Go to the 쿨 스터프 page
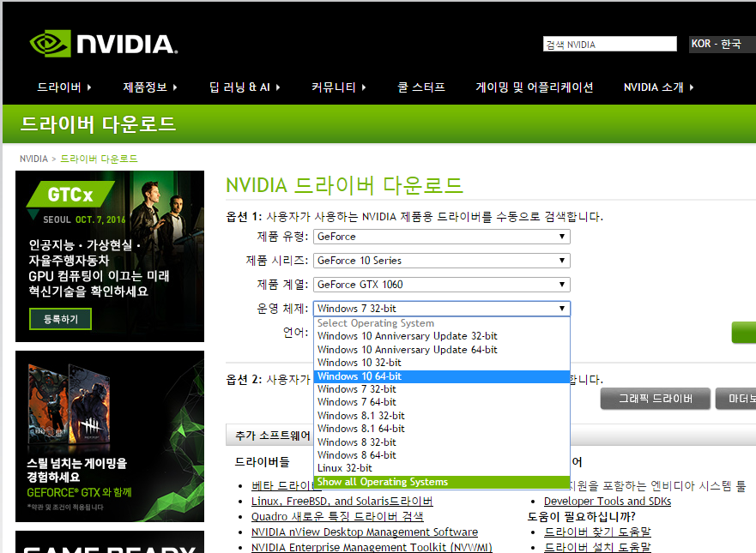The height and width of the screenshot is (553, 756). 421,87
